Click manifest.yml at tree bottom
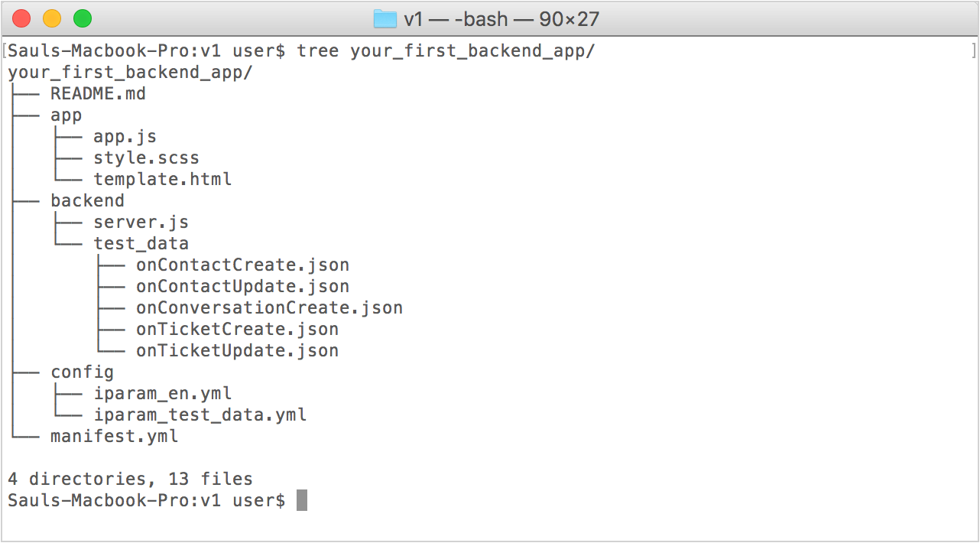 point(114,437)
